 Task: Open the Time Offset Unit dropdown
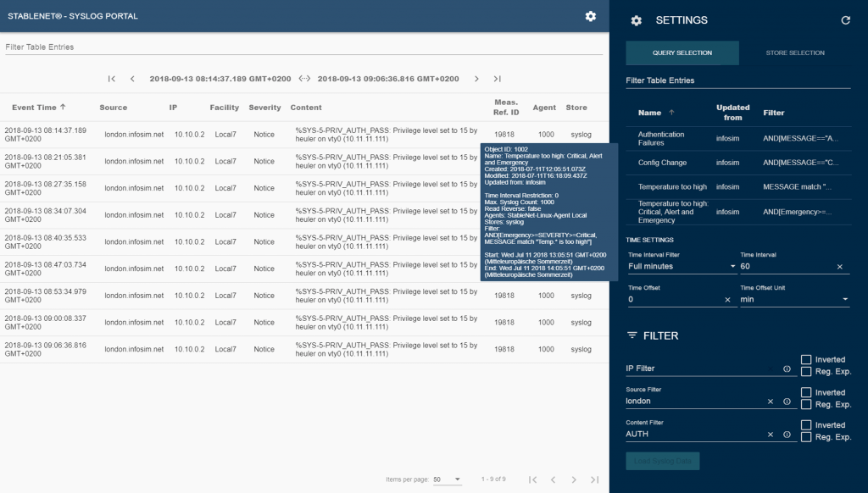794,300
